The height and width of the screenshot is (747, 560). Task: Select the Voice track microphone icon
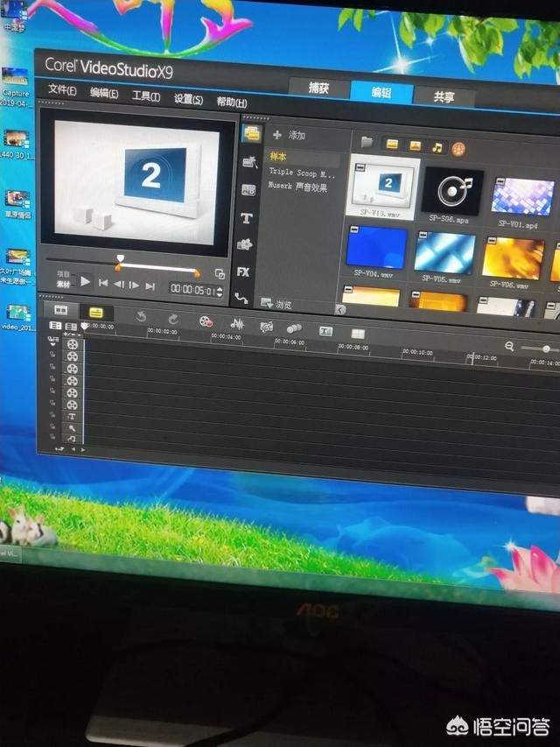click(72, 428)
